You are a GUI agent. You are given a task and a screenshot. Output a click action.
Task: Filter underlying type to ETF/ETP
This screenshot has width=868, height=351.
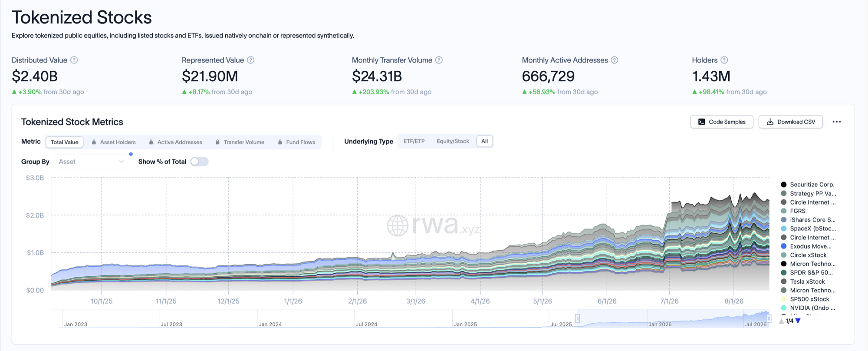(414, 141)
